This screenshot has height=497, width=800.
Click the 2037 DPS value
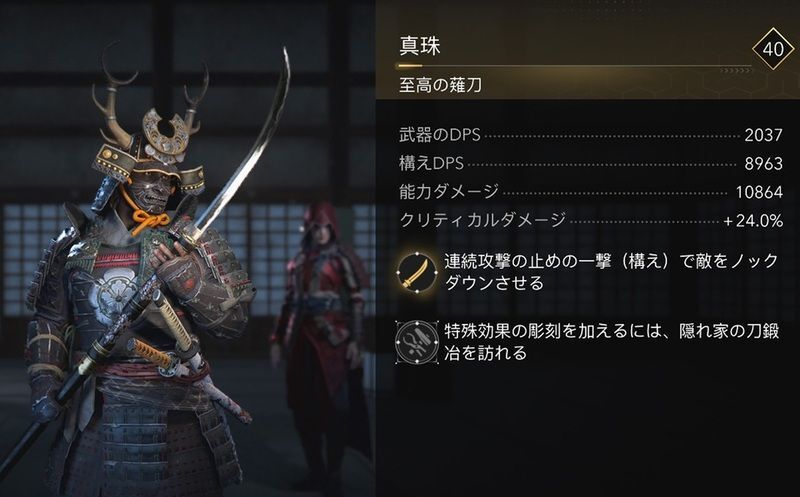click(x=763, y=135)
